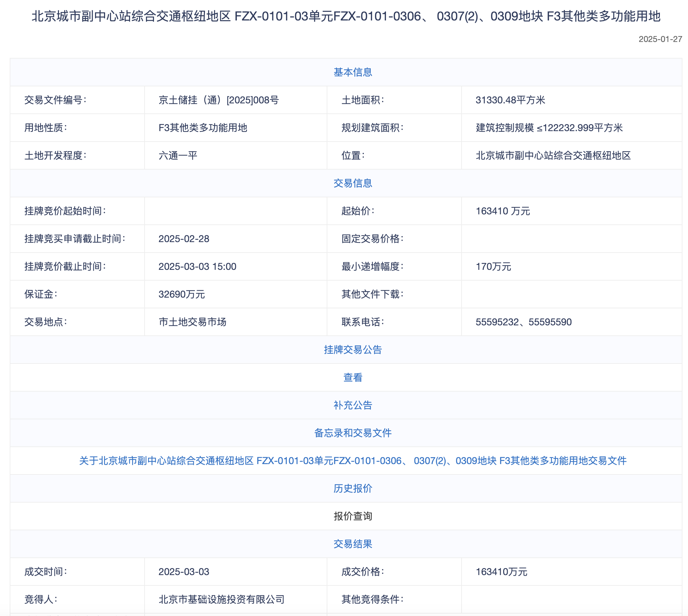Click the 历史报价 section header
The height and width of the screenshot is (616, 688).
click(x=353, y=488)
